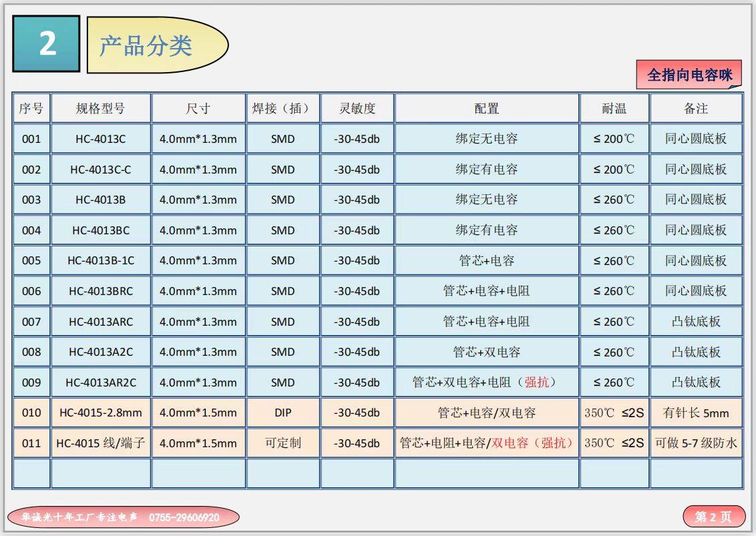Viewport: 756px width, 536px height.
Task: Click the section number 2 box
Action: tap(46, 44)
